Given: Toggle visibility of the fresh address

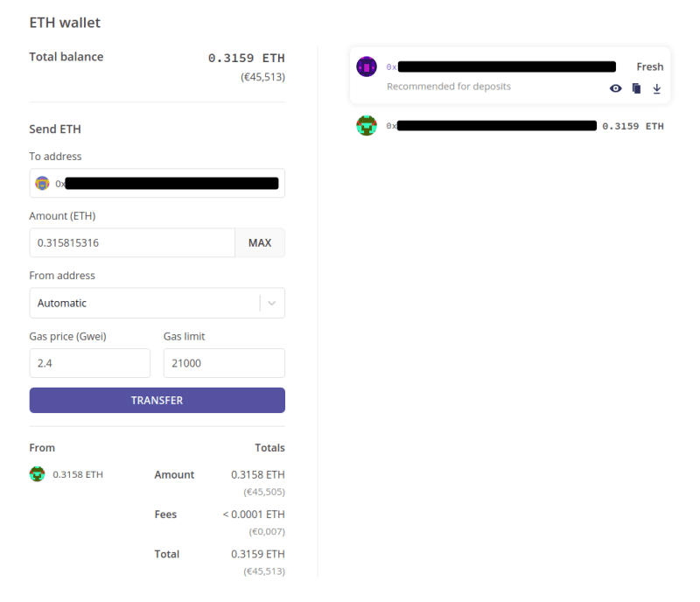Looking at the screenshot, I should pos(615,88).
